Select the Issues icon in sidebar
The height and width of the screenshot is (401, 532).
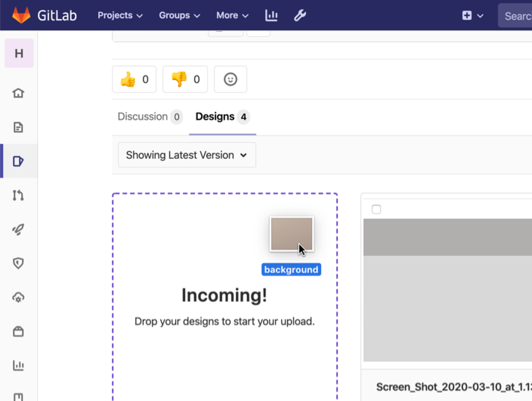pos(19,161)
